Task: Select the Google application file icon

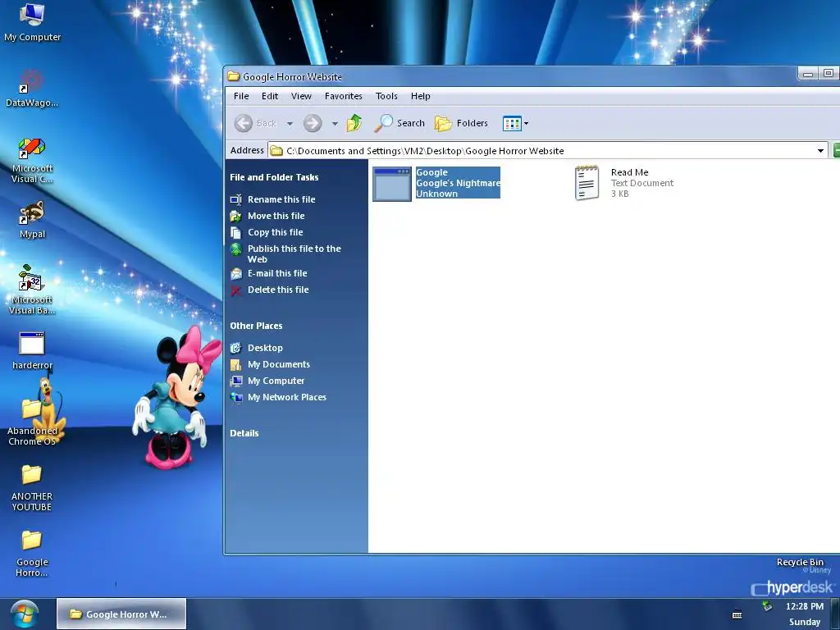Action: pyautogui.click(x=392, y=185)
